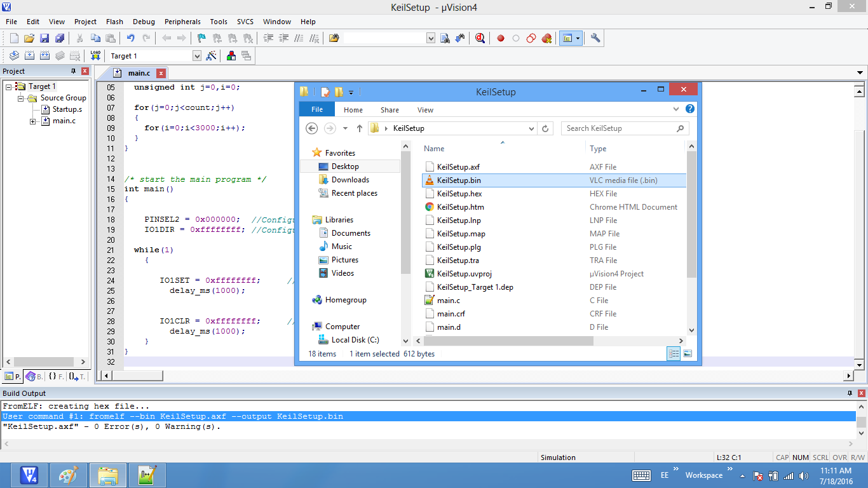Click the Open file toolbar icon
Viewport: 868px width, 488px height.
point(29,38)
